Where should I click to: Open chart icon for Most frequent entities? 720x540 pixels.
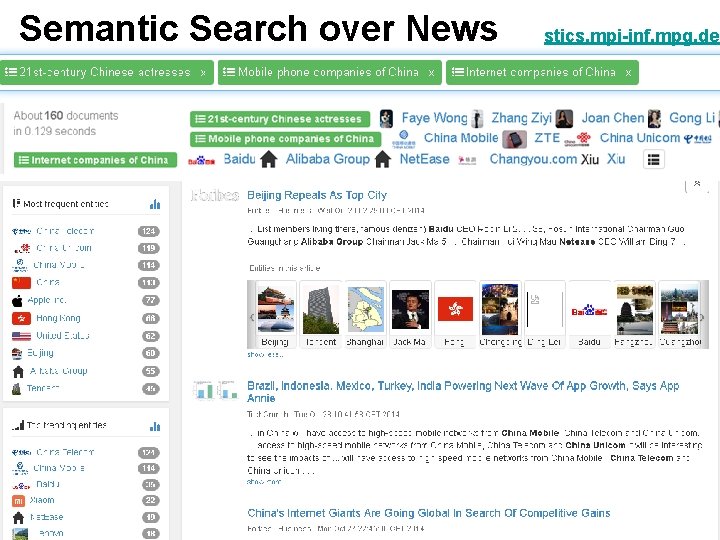(155, 204)
